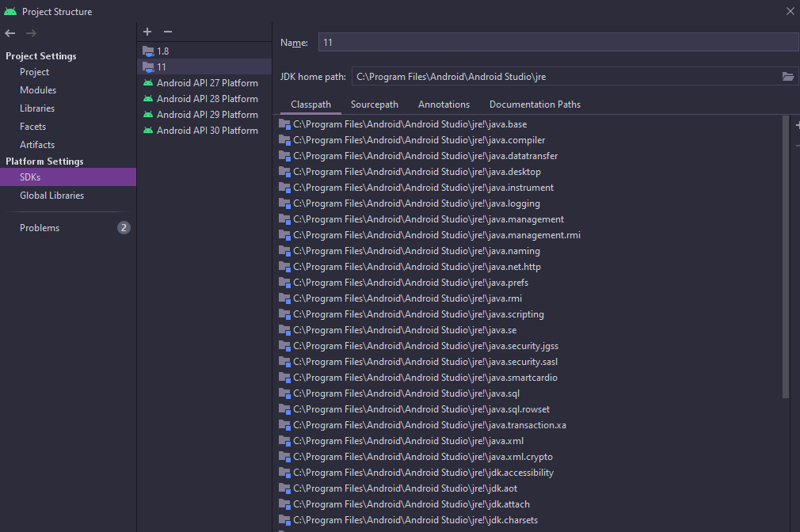The image size is (800, 532).
Task: Click Android API 27 Platform android icon
Action: click(x=148, y=82)
